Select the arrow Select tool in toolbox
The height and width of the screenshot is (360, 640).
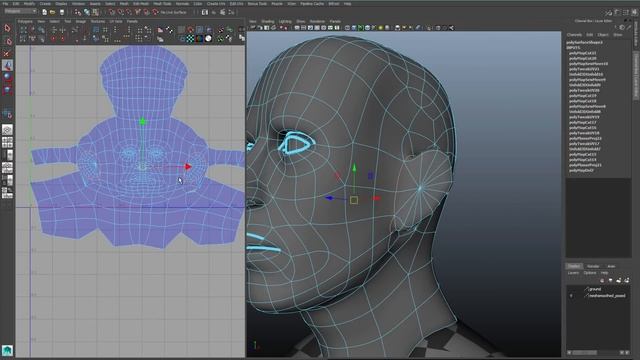[x=7, y=28]
